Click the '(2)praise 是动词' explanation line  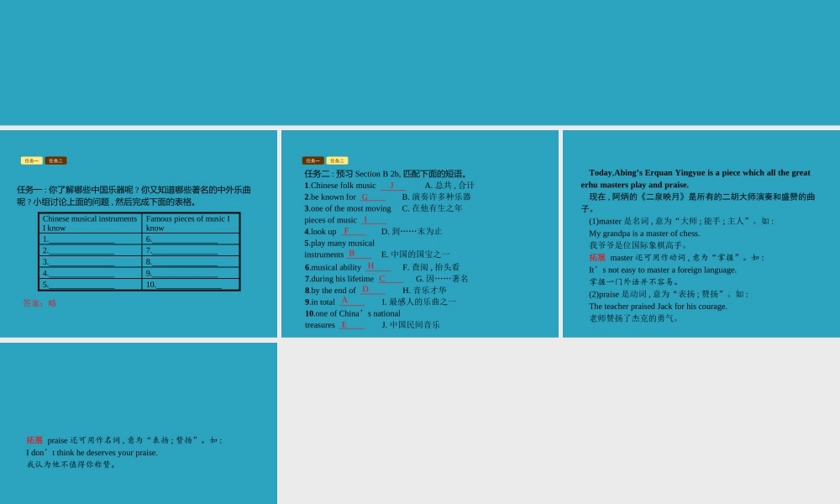[x=669, y=294]
